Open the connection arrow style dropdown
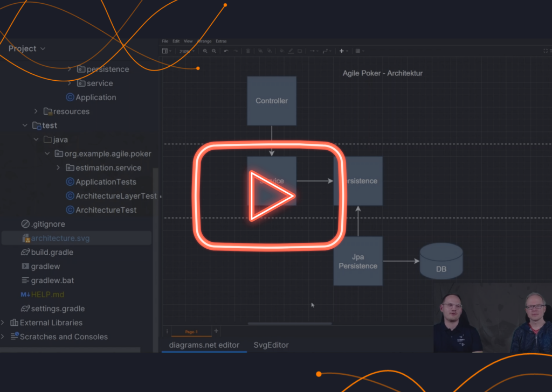Viewport: 552px width, 392px height. point(314,51)
